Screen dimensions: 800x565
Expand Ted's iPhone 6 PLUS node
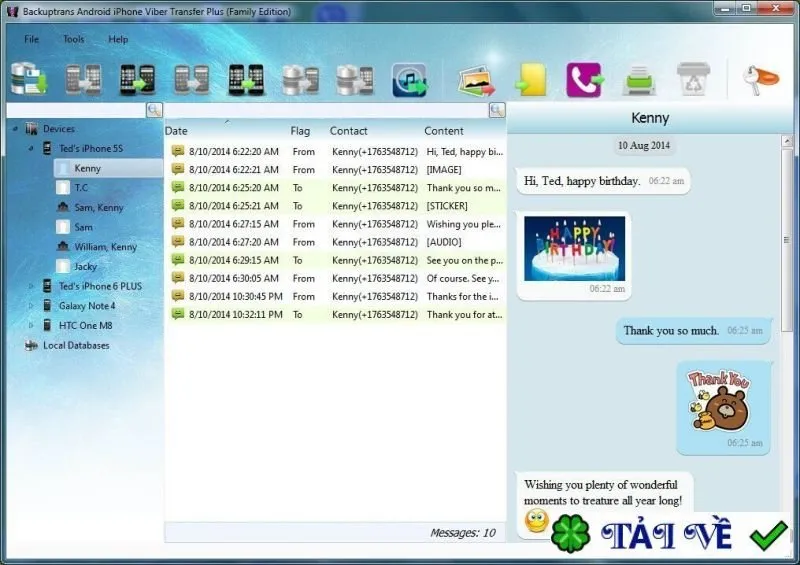point(31,286)
